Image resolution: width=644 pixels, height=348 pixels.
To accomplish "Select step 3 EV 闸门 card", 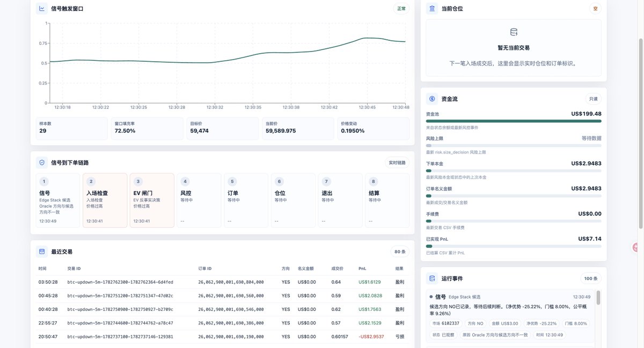I will tap(152, 200).
